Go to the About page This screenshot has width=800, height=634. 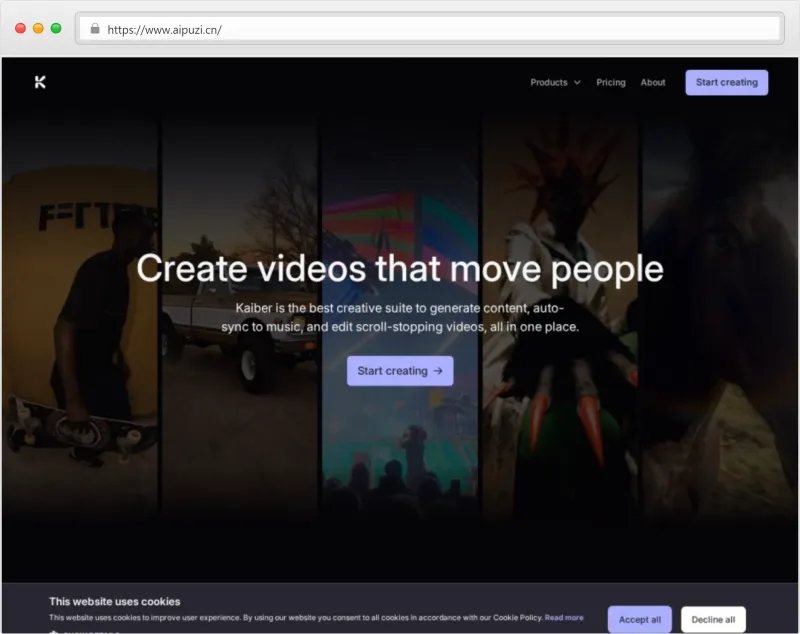point(653,83)
